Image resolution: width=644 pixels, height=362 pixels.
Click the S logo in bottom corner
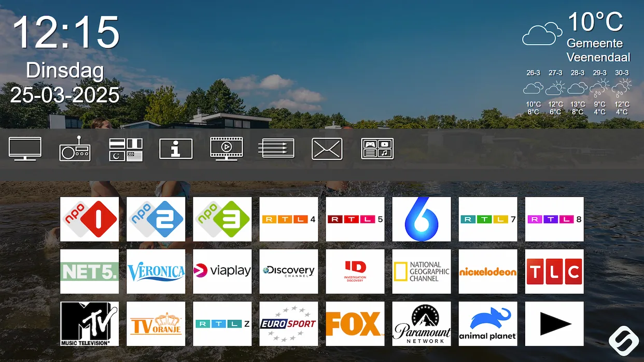(622, 340)
